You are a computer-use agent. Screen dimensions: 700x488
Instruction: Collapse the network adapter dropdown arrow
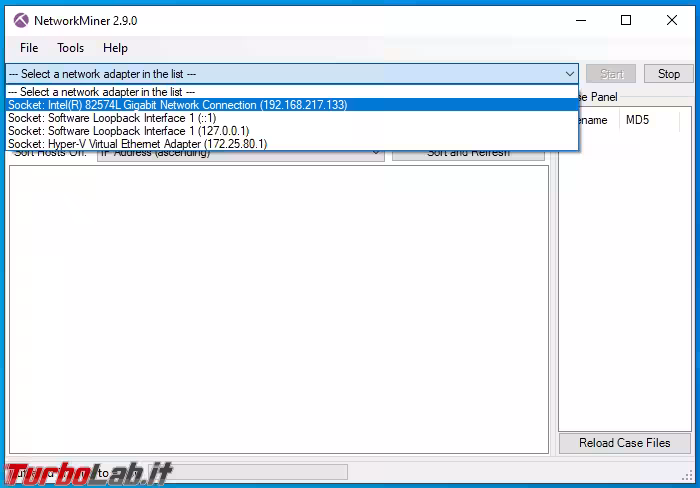click(570, 74)
